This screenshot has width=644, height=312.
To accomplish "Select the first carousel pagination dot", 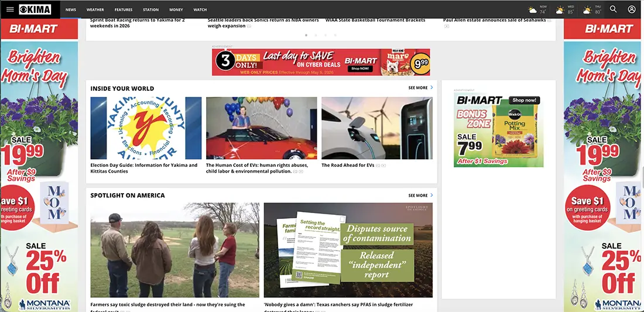I will tap(306, 35).
